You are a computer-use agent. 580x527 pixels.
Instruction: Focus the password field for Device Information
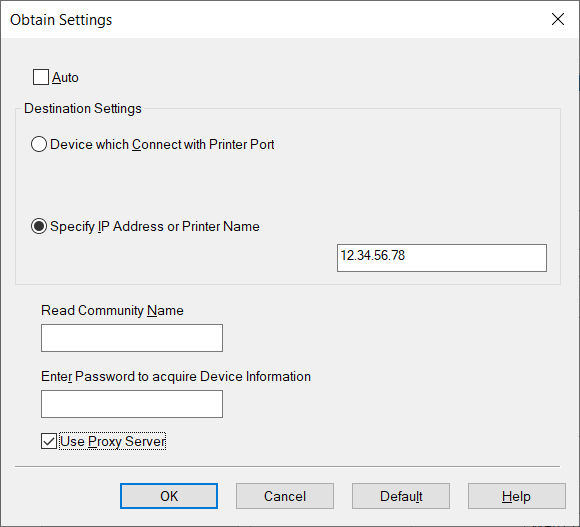132,404
